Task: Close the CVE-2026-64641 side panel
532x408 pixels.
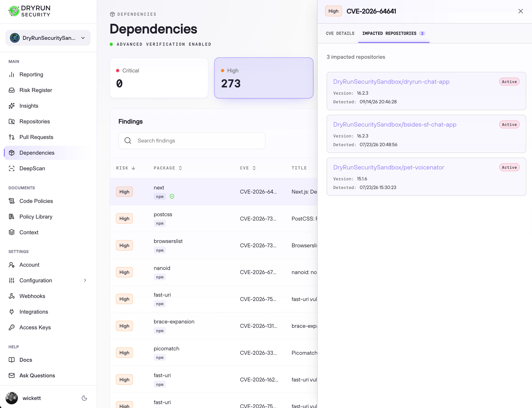Action: point(521,11)
